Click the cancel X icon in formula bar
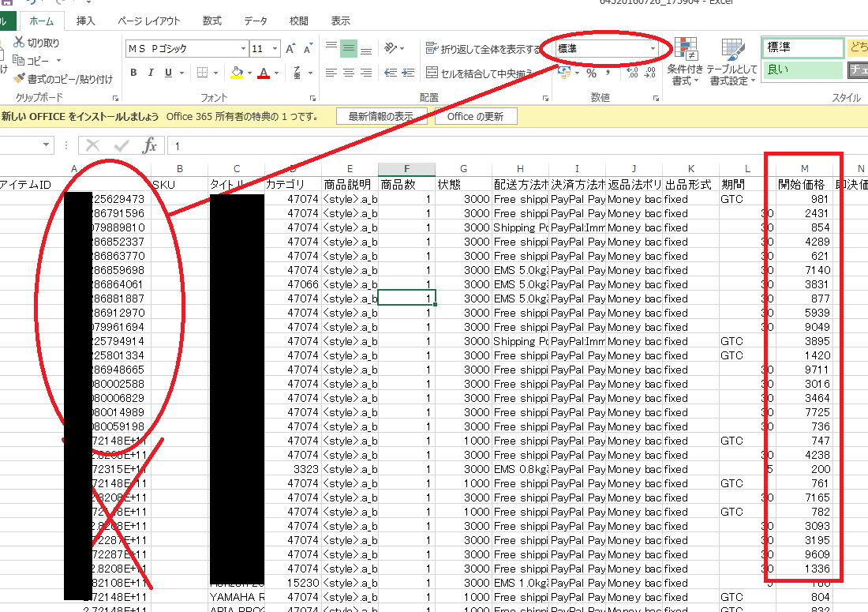 [x=92, y=145]
